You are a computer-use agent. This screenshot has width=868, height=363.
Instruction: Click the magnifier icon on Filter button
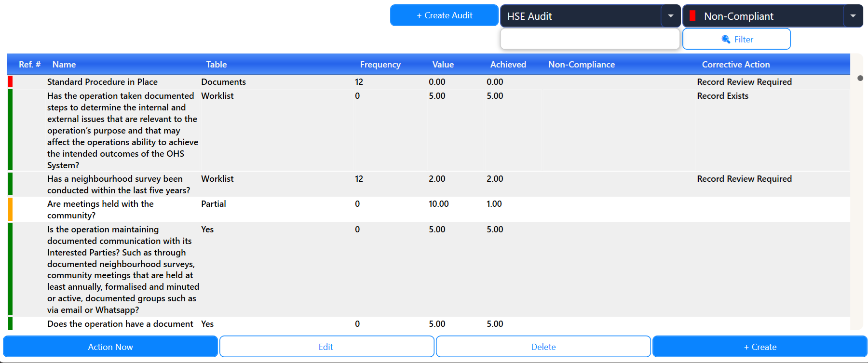pyautogui.click(x=726, y=40)
